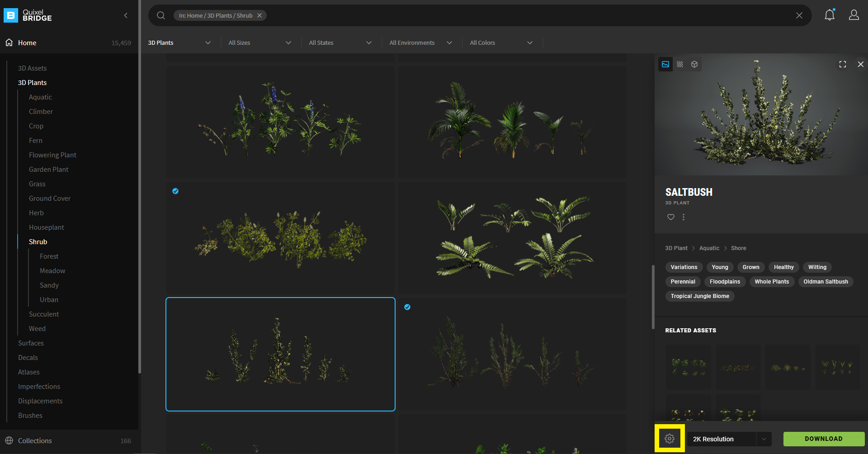
Task: Open the All Sizes filter dropdown
Action: coord(260,43)
